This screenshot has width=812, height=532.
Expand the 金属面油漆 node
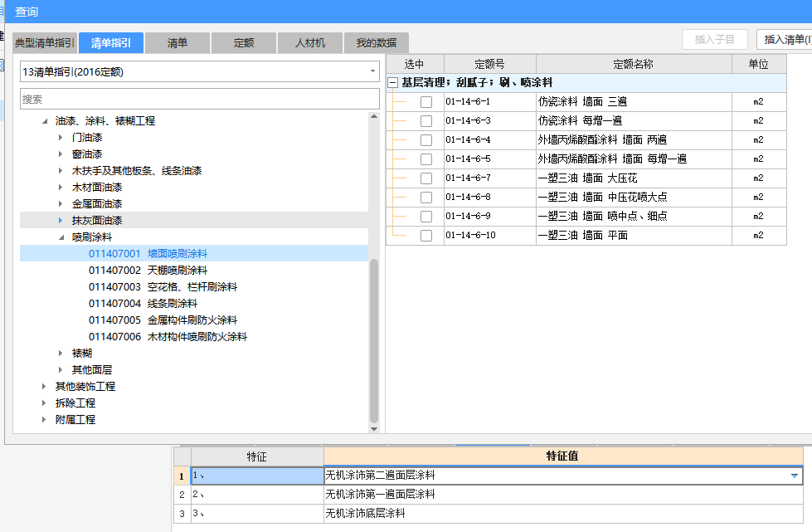(61, 204)
